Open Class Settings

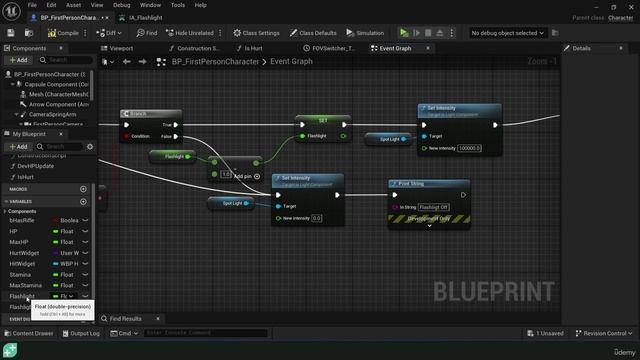[256, 33]
